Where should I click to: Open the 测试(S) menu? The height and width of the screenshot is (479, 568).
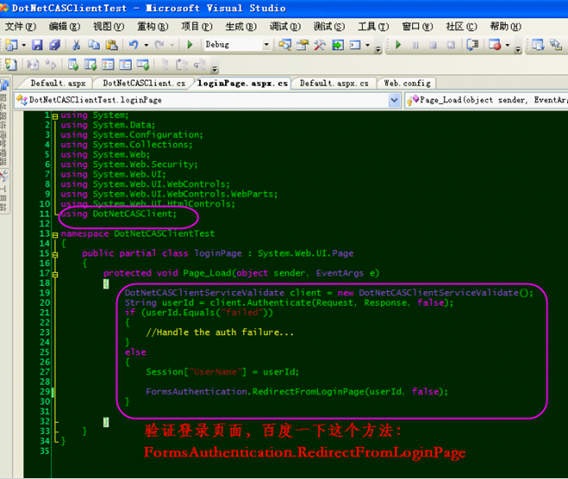pyautogui.click(x=329, y=26)
